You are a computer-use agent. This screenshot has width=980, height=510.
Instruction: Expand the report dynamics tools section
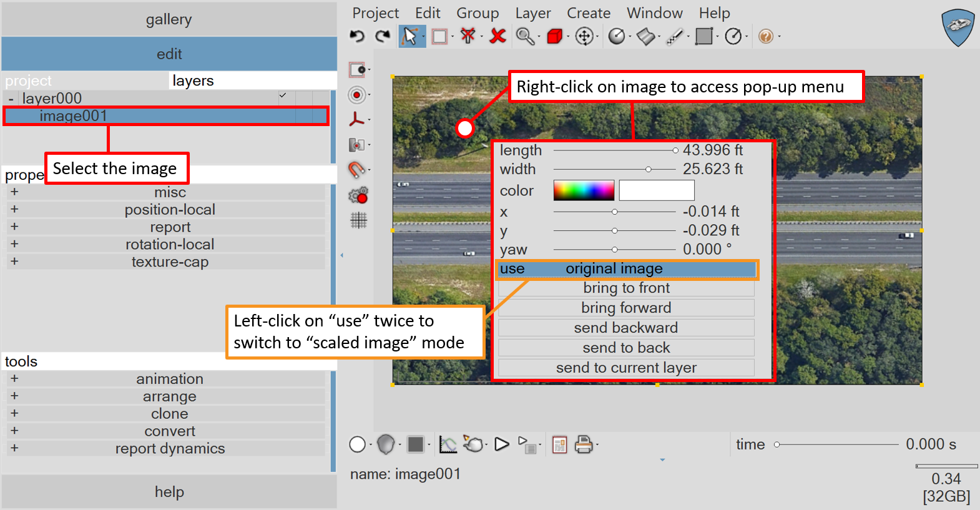point(14,448)
